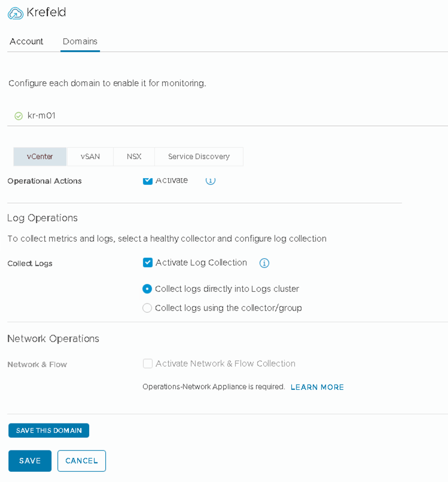This screenshot has width=448, height=482.
Task: Uncheck the Activate Log Collection checkbox
Action: [148, 263]
